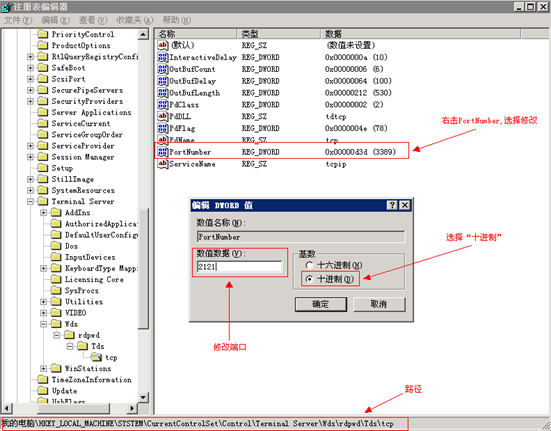Click the OutBufCount DWORD value icon
Screen dimensions: 551x431
point(162,69)
